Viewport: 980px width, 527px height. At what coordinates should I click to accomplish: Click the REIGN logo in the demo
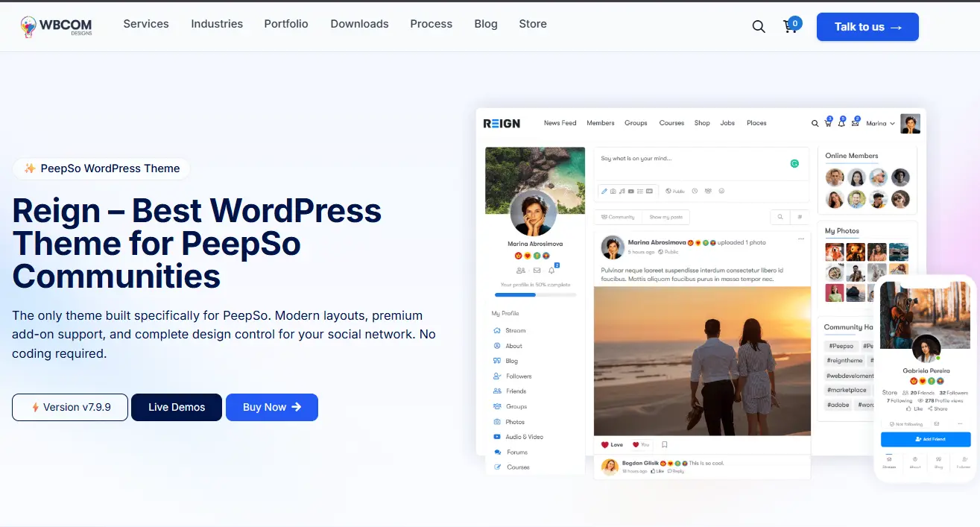(x=502, y=123)
